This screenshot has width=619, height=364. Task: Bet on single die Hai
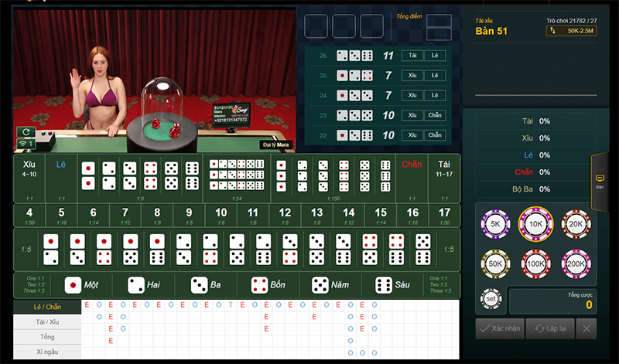pos(144,284)
